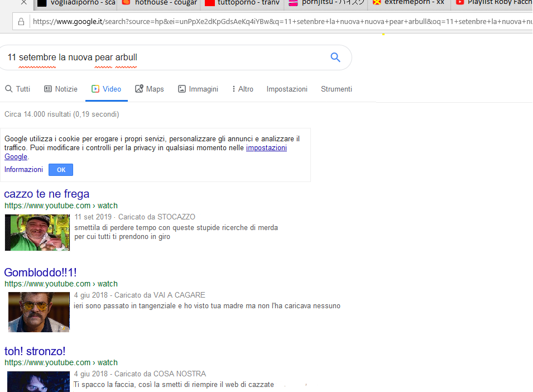Click the blue search magnifier icon

coord(335,58)
